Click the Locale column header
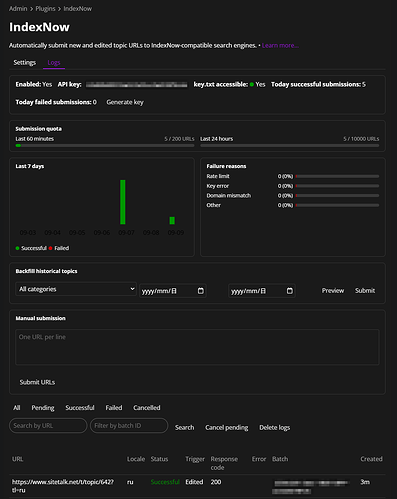This screenshot has width=397, height=499. (136, 459)
